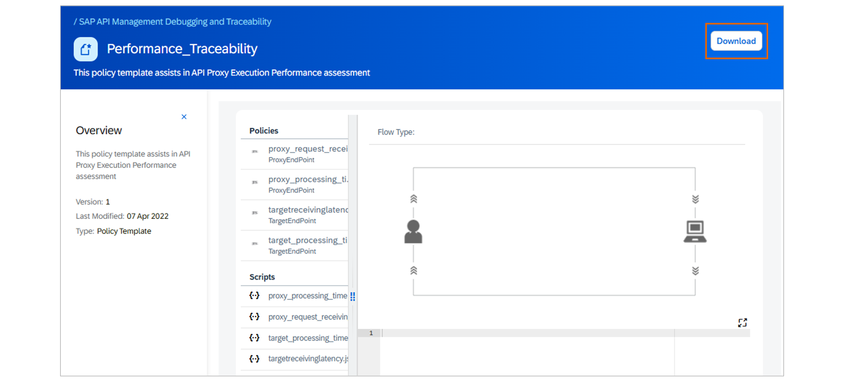868x382 pixels.
Task: Click the Flow Type label
Action: click(x=396, y=132)
